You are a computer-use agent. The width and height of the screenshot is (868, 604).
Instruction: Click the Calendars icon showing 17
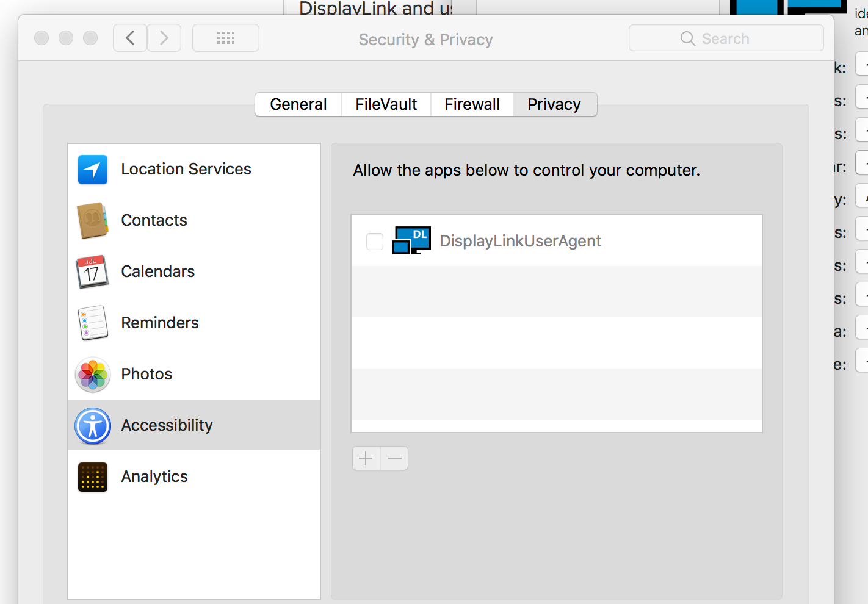(x=92, y=272)
